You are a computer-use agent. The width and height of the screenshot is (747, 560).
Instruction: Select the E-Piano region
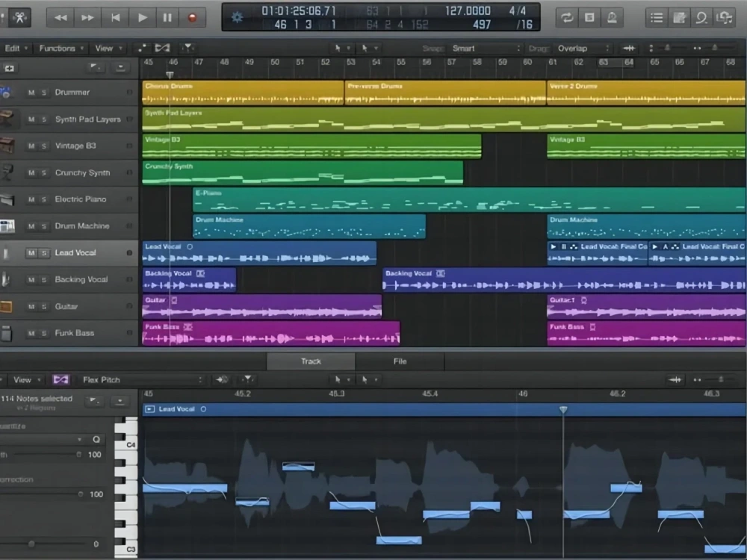[x=469, y=199]
